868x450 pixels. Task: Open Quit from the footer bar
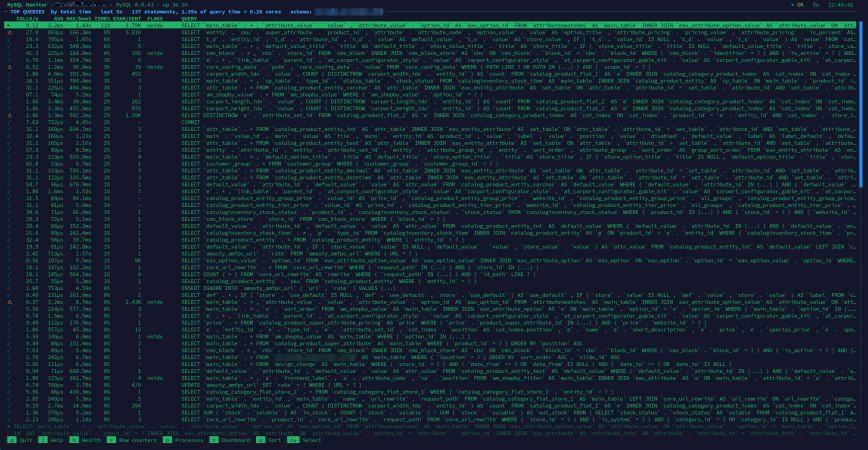(x=25, y=440)
